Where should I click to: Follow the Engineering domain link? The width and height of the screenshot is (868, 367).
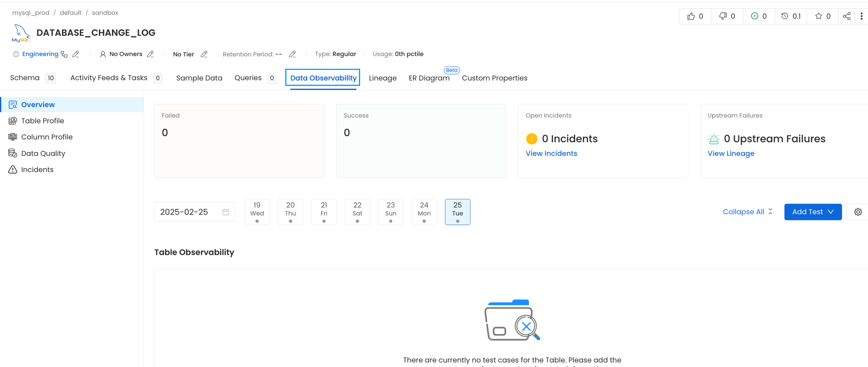(x=40, y=54)
